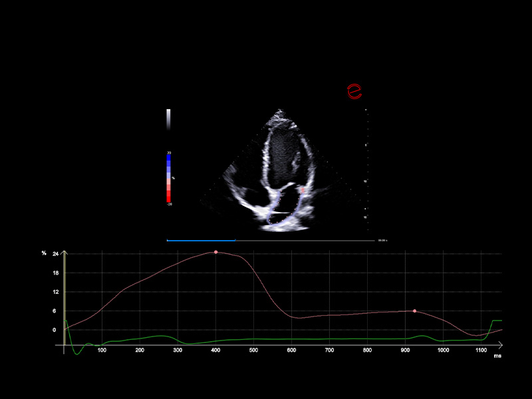Click the unplayed gray part of playback bar
This screenshot has width=532, height=399.
(x=305, y=239)
